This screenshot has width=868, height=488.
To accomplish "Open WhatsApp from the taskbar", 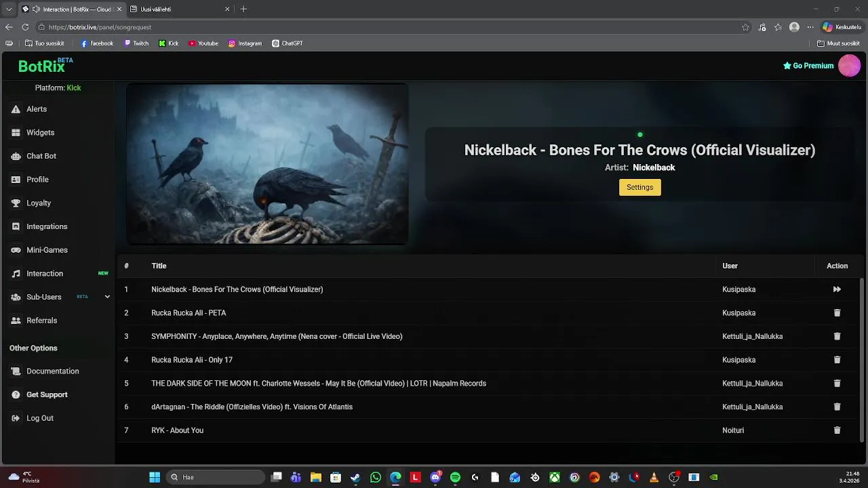I will click(x=376, y=477).
